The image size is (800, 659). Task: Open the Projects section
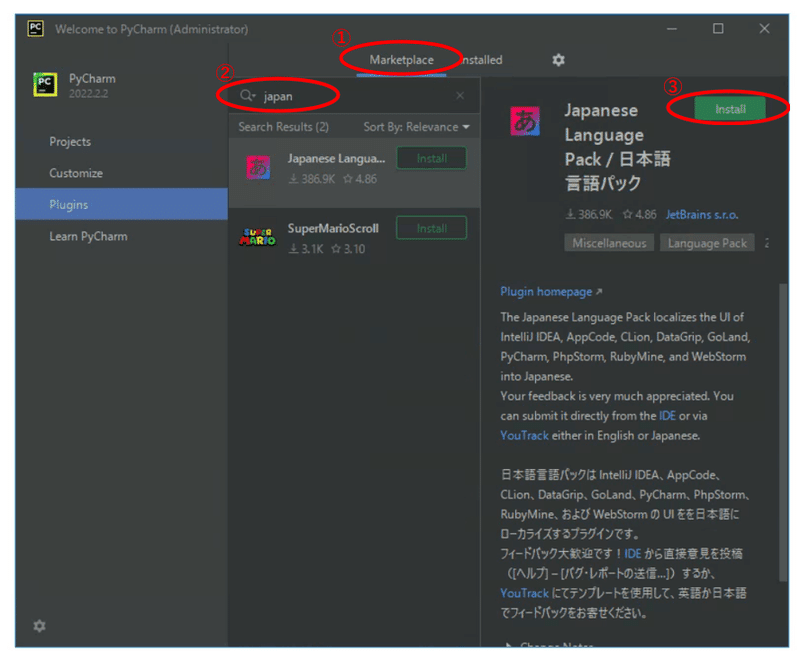tap(70, 141)
